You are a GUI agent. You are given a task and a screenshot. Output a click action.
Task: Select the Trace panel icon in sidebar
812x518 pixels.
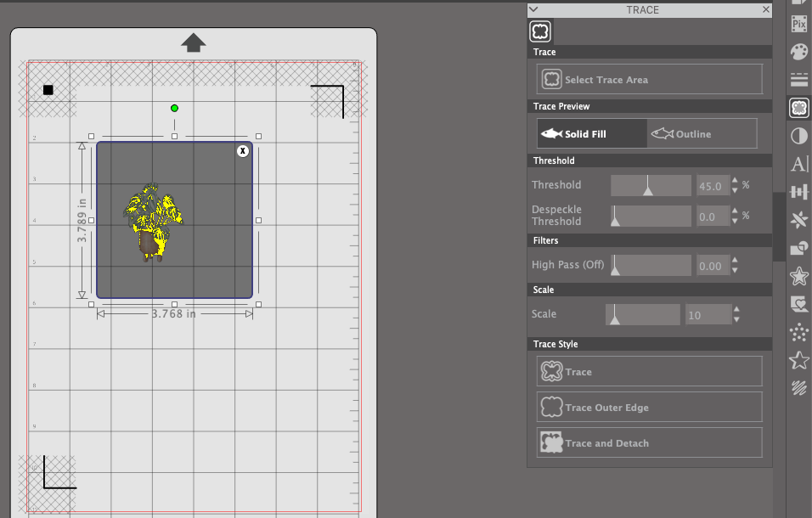[799, 108]
